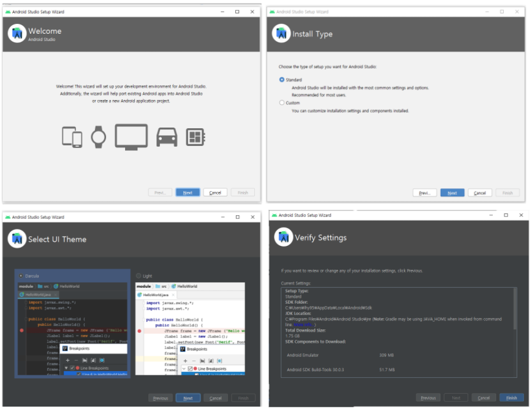The image size is (532, 414).
Task: Click the Android Auto car icon
Action: (167, 137)
